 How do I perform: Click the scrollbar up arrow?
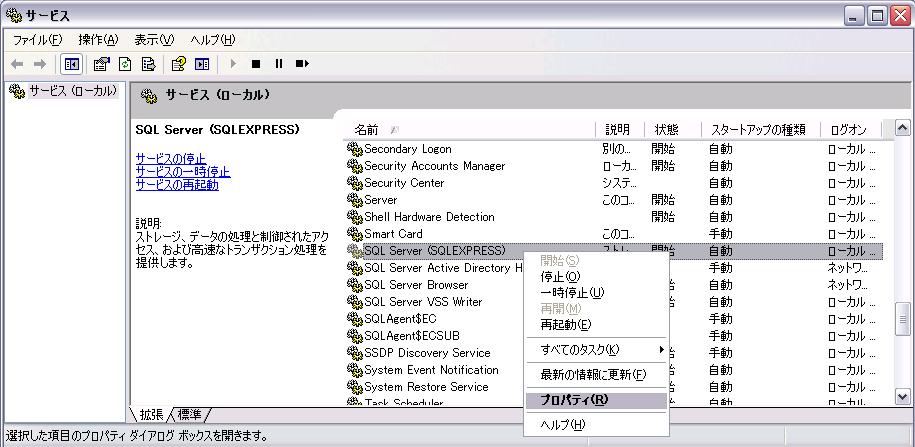pyautogui.click(x=902, y=128)
